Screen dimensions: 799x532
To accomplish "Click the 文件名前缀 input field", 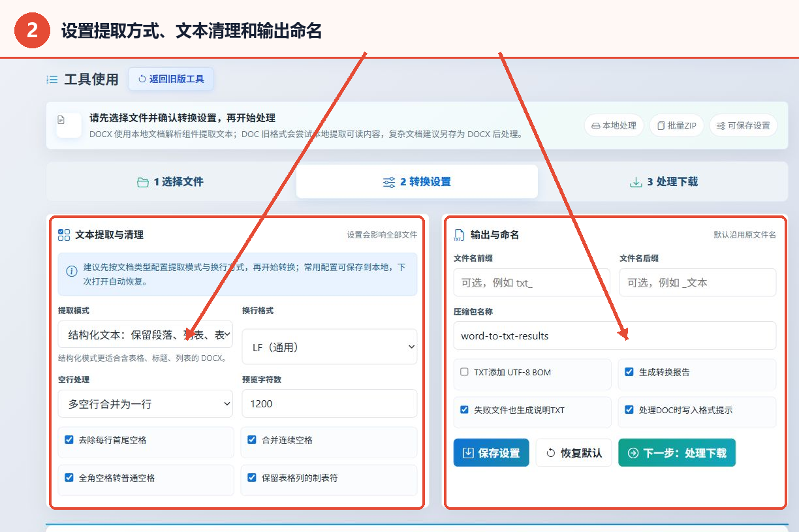I will click(x=532, y=283).
